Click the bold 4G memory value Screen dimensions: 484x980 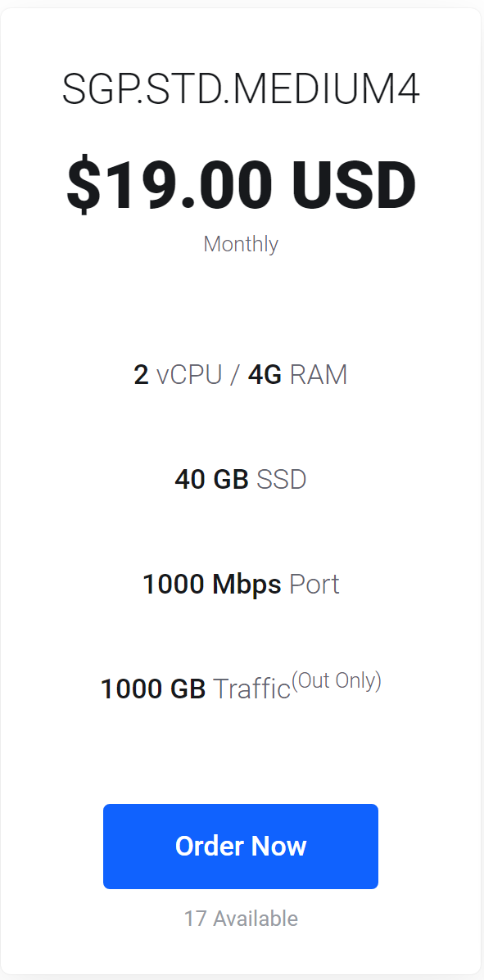265,375
